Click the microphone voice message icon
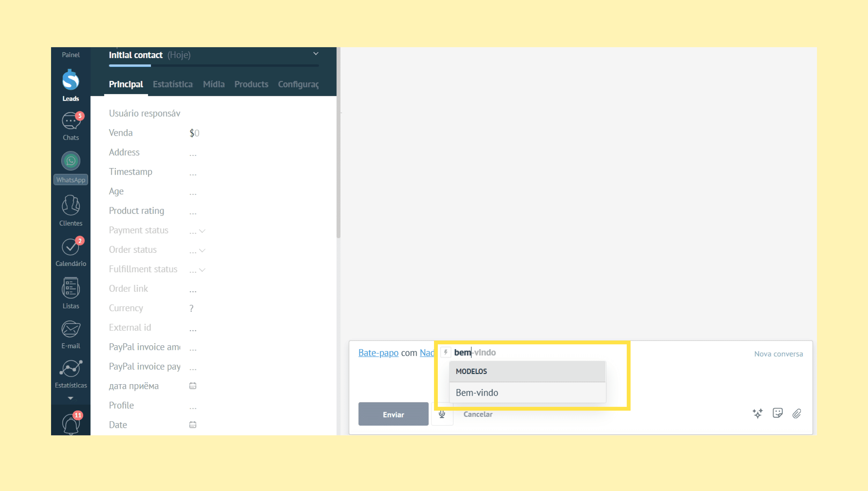This screenshot has width=868, height=491. [x=442, y=414]
